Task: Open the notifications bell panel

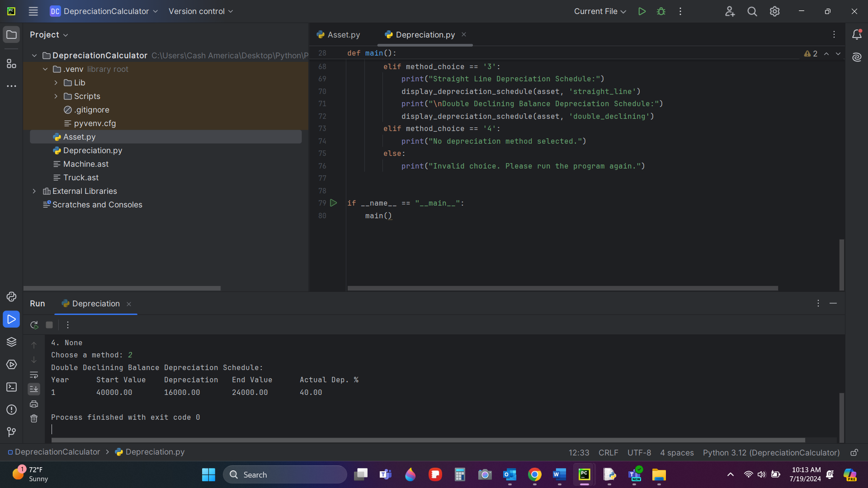Action: coord(857,35)
